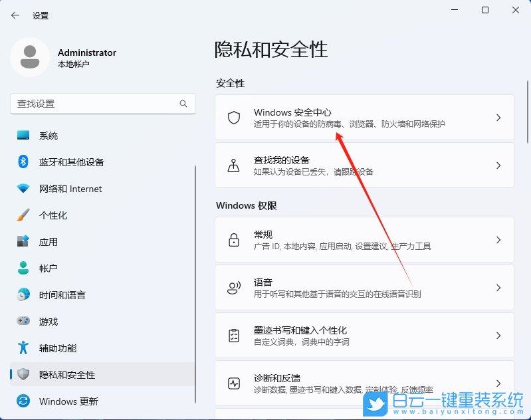Close the Settings window
The width and height of the screenshot is (531, 420).
[x=516, y=10]
